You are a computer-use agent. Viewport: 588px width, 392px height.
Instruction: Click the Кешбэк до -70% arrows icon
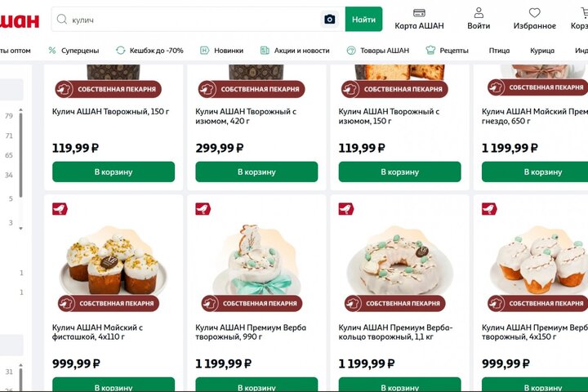[121, 51]
